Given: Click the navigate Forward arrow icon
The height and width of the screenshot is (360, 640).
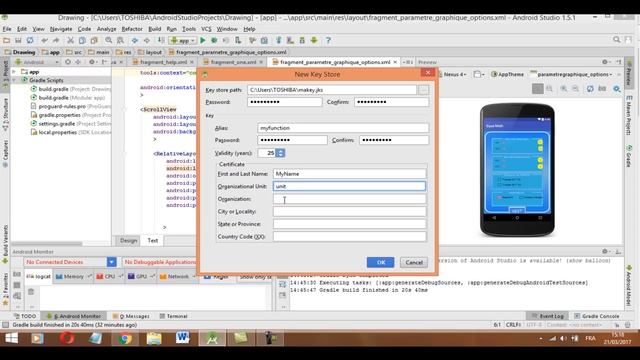Looking at the screenshot, I should [x=147, y=40].
